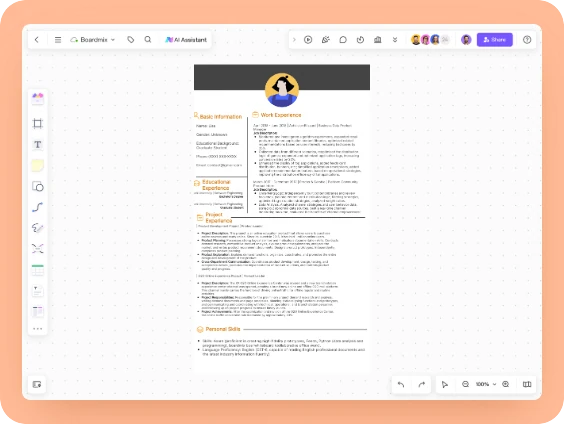
Task: Select the Frame tool
Action: 37,123
